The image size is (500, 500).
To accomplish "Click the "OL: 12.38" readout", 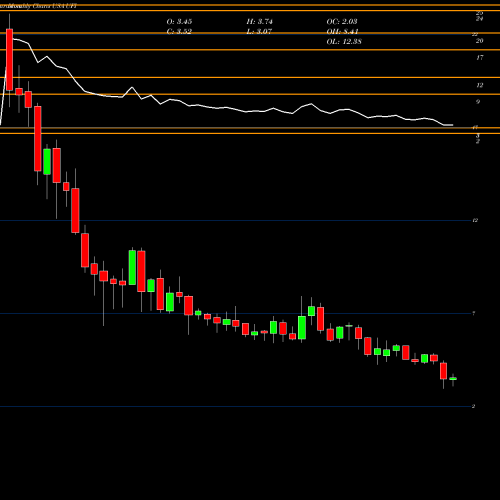I will [344, 42].
